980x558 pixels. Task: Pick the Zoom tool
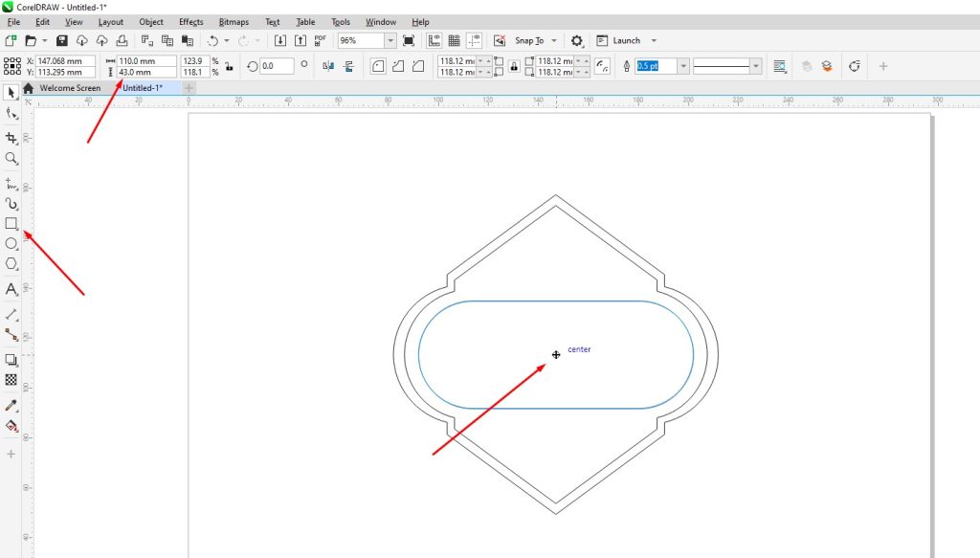click(11, 158)
